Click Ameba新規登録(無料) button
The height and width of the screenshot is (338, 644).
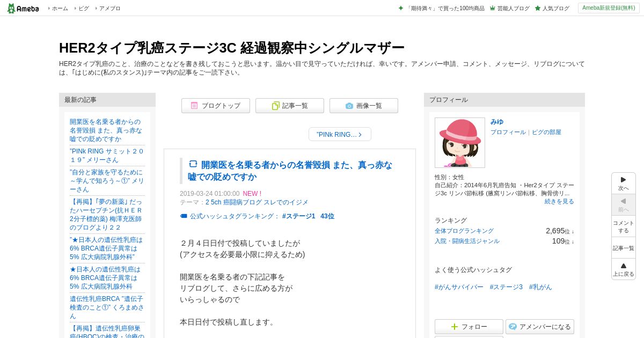(x=609, y=8)
